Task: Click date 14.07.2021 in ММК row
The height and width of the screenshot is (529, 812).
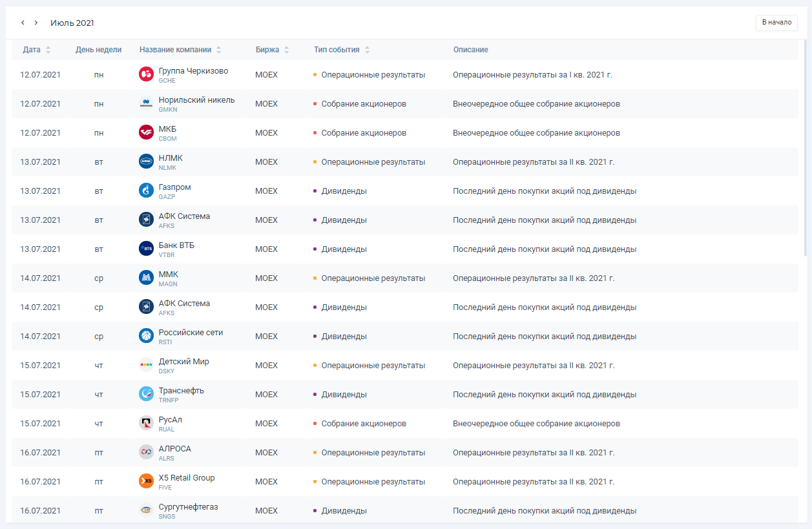Action: (40, 278)
